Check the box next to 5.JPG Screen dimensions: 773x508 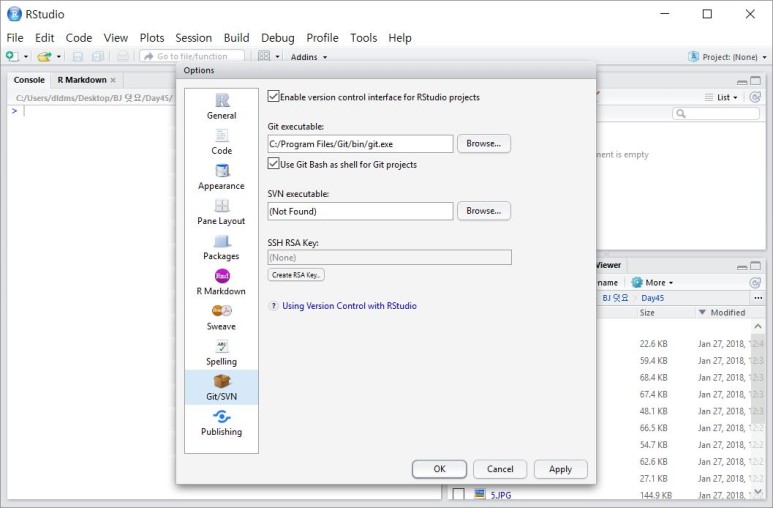click(x=458, y=494)
